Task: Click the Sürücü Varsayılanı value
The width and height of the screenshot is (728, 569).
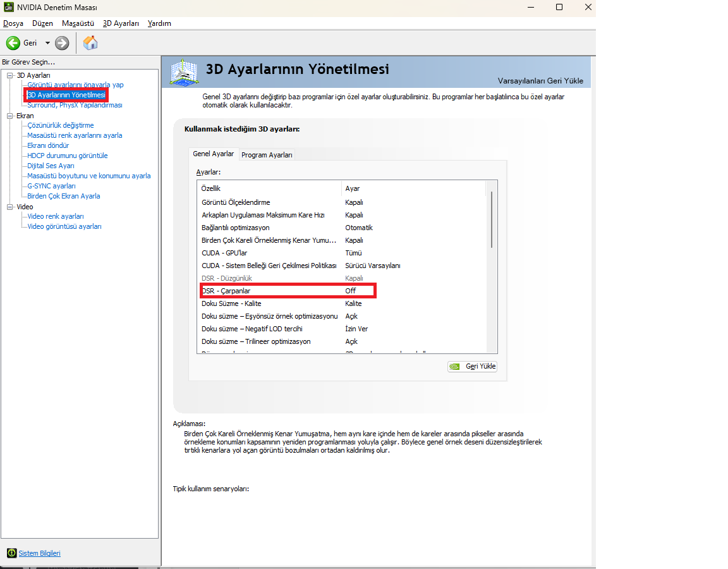Action: click(372, 266)
